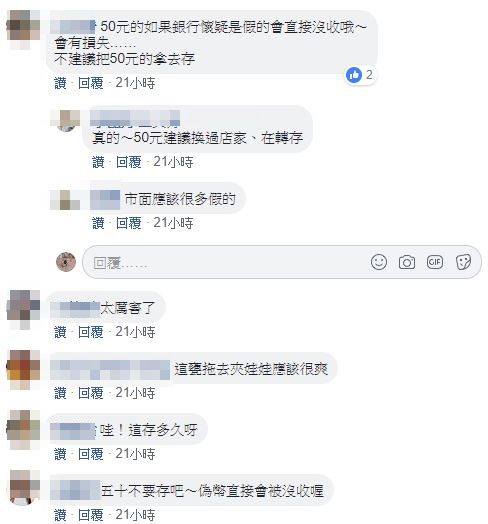This screenshot has width=488, height=524.
Task: Open your profile avatar beside reply box
Action: [66, 262]
